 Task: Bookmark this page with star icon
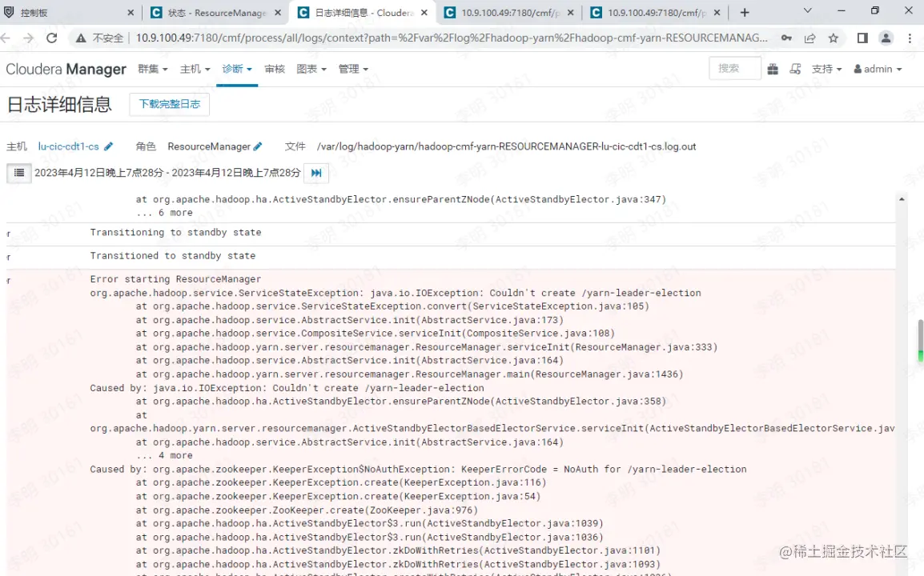(x=834, y=38)
